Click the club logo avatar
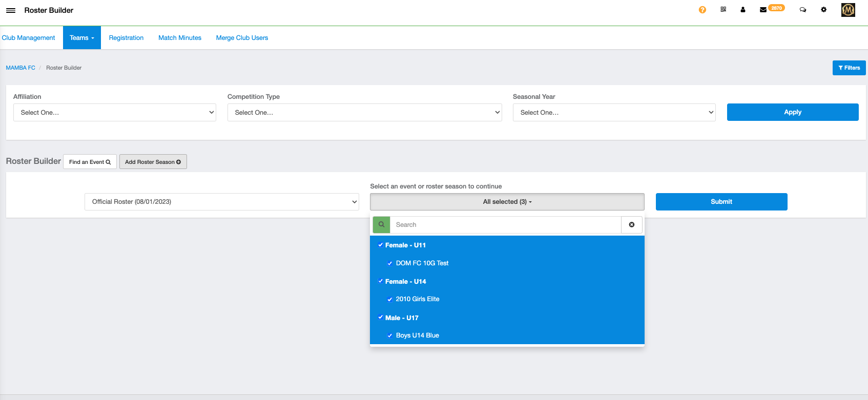This screenshot has width=868, height=400. 848,10
